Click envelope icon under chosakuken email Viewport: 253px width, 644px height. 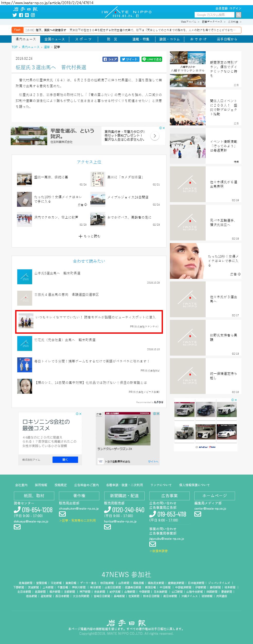coord(62,514)
